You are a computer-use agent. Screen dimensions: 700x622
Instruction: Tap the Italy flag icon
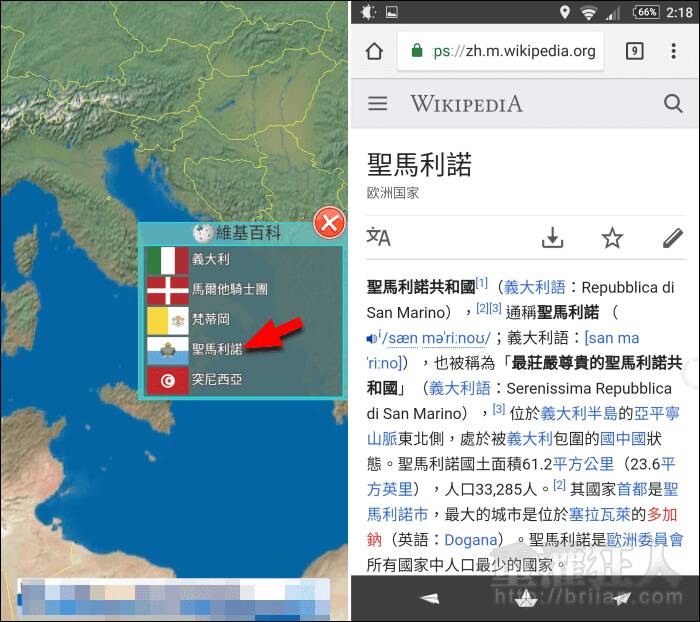pos(168,260)
